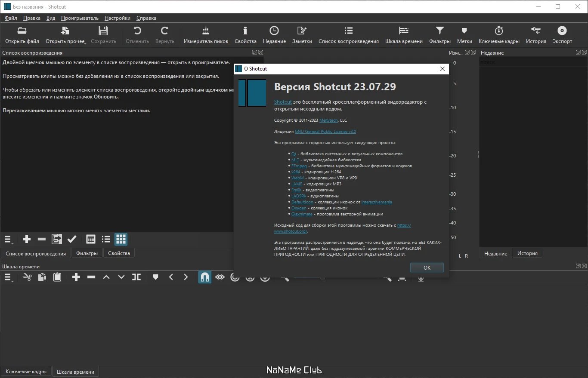The height and width of the screenshot is (378, 588).
Task: Toggle the timeline snapping magnet button
Action: [x=205, y=277]
